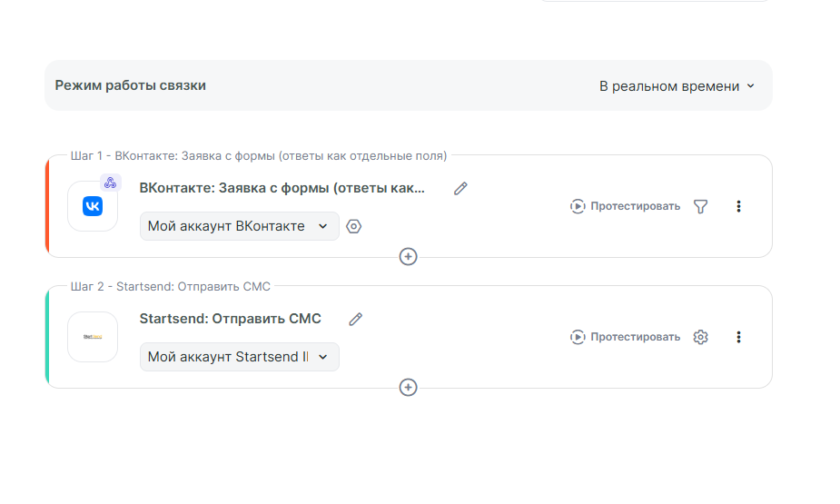Screen dimensions: 840x504
Task: Click the "Режим работы связки" label
Action: tap(131, 85)
